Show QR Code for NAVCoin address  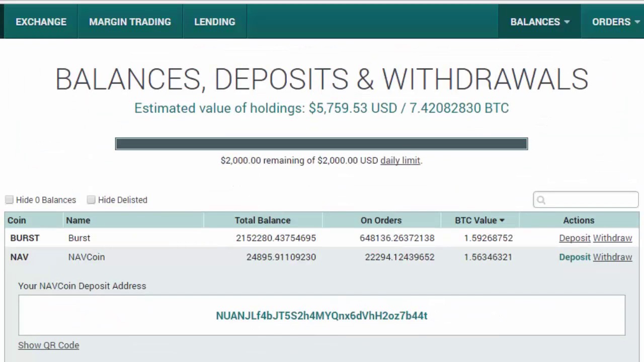[48, 345]
